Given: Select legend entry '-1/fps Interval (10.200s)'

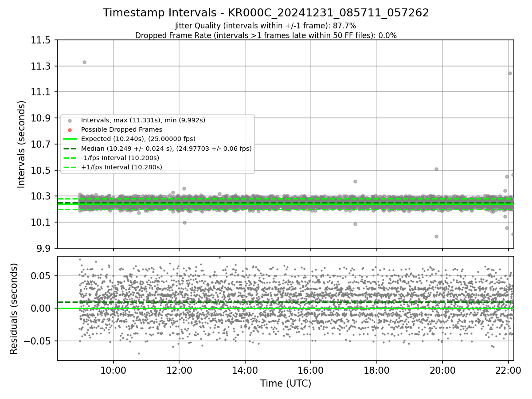Looking at the screenshot, I should [x=120, y=158].
